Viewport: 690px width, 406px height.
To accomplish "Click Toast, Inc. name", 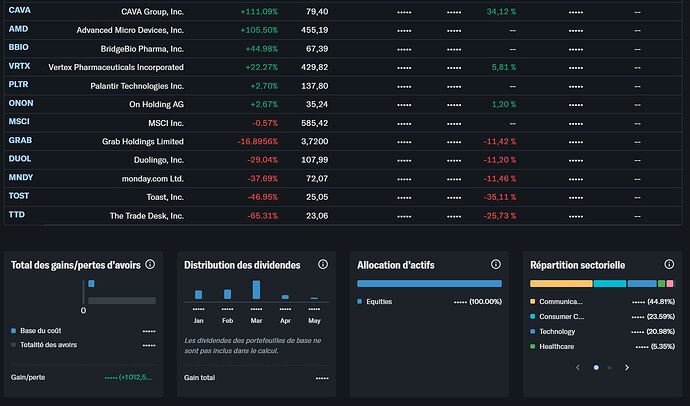I will (x=165, y=198).
